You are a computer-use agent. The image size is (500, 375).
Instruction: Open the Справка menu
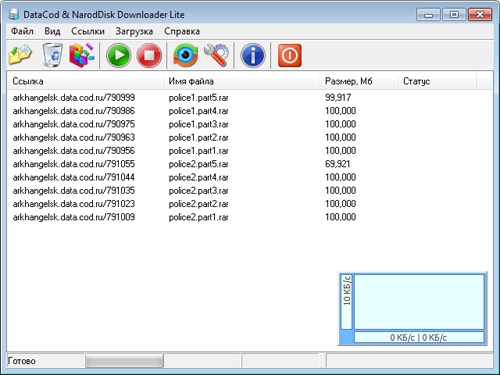[182, 31]
